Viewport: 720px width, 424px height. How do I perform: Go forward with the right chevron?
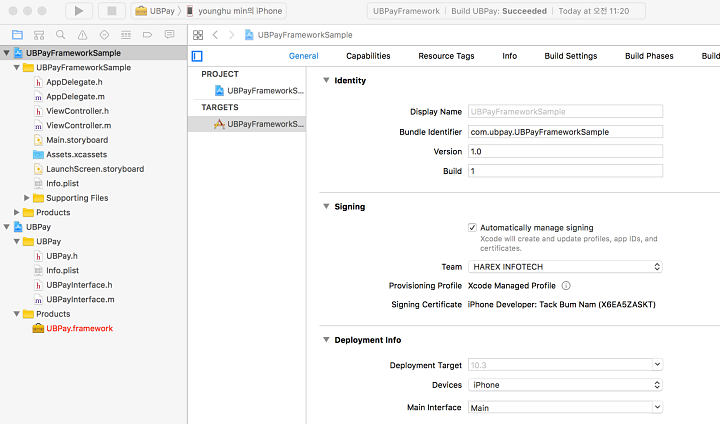pyautogui.click(x=231, y=35)
